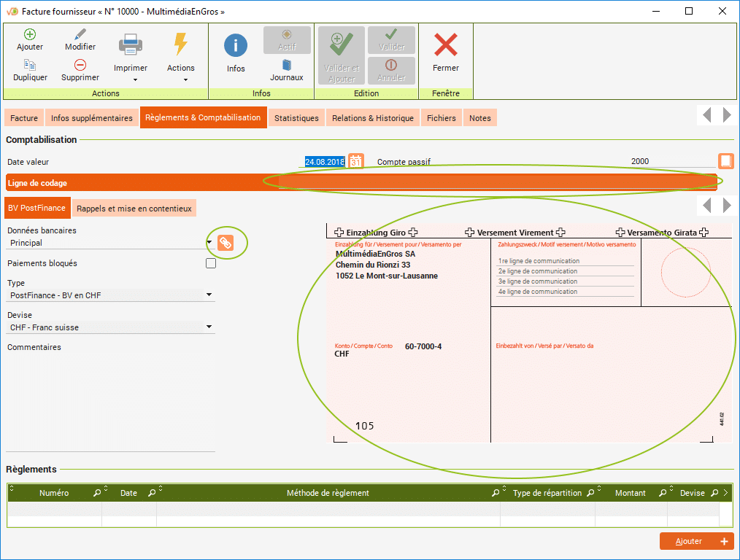Click the Modifier pencil icon

pyautogui.click(x=80, y=34)
